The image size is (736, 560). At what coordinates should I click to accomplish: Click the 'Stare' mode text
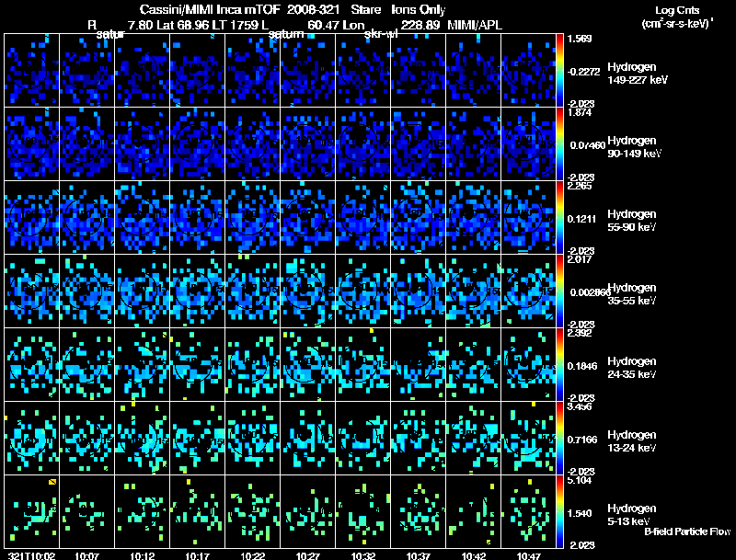(x=365, y=9)
